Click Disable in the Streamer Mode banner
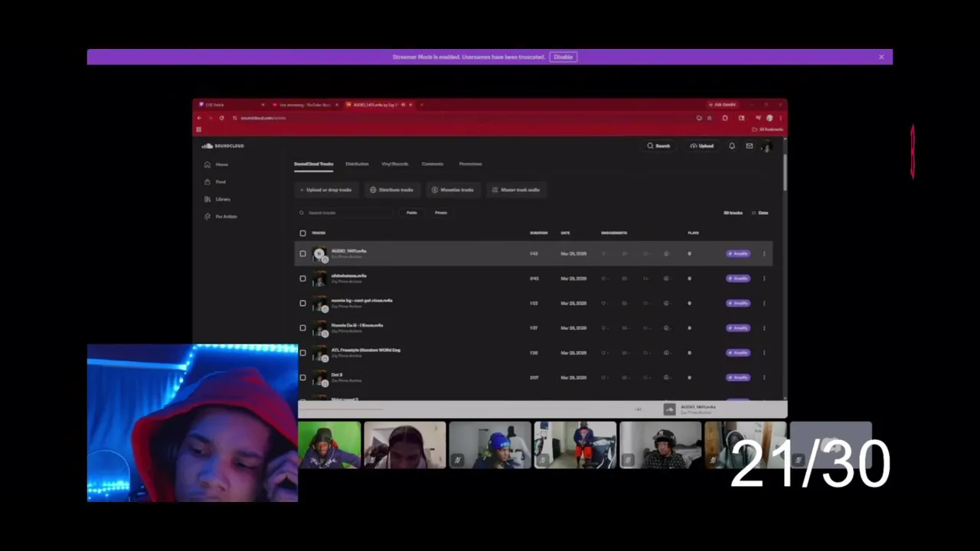 pyautogui.click(x=563, y=57)
